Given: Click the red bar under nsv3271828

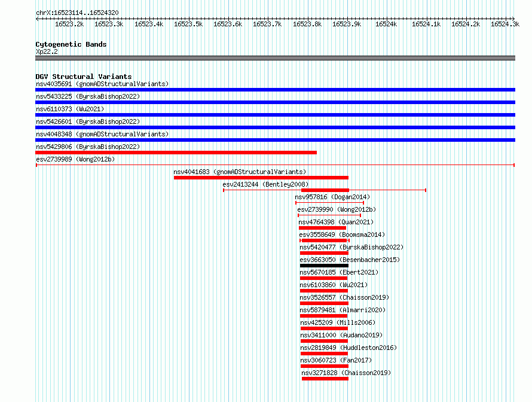Looking at the screenshot, I should click(x=325, y=379).
